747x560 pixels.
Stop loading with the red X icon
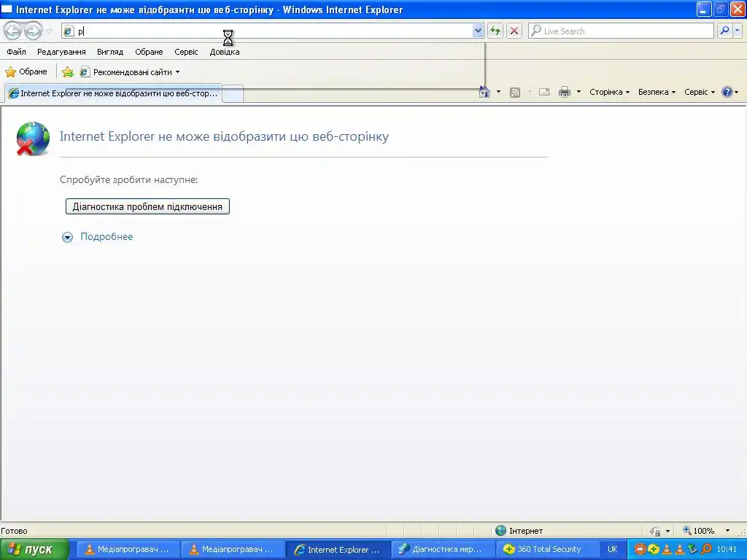click(x=514, y=31)
